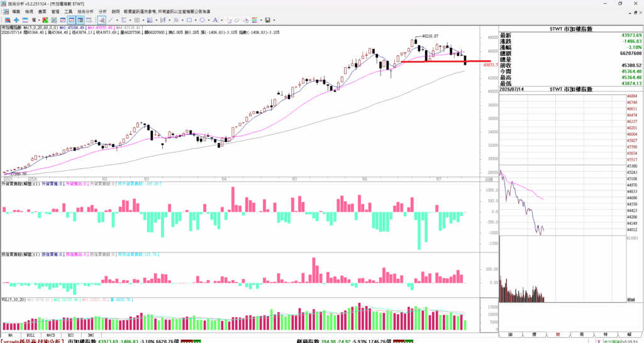This screenshot has height=343, width=644.
Task: Click the save floppy disk icon
Action: click(x=268, y=19)
